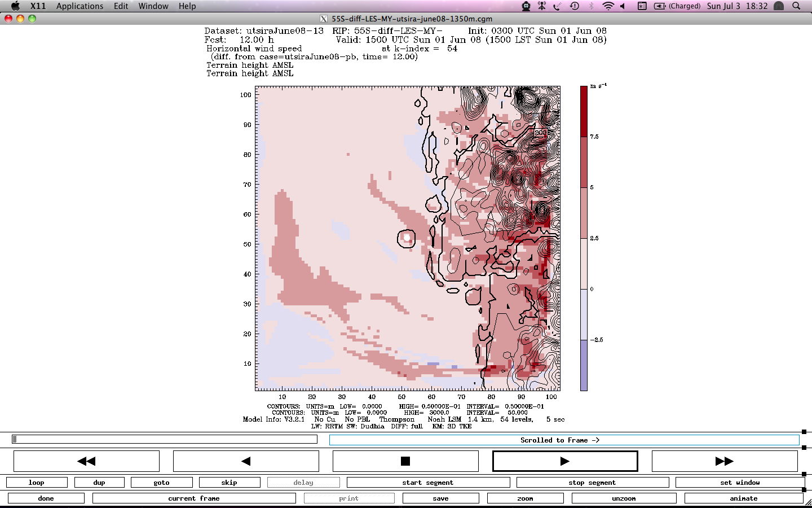Open the Applications menu
812x508 pixels.
80,6
